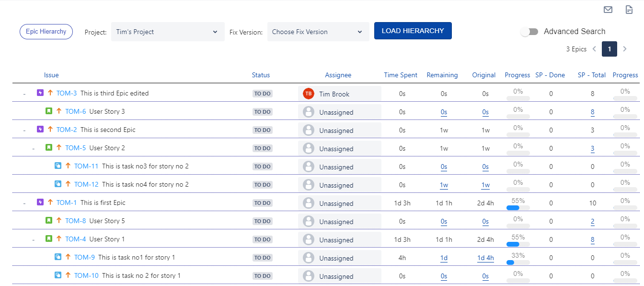Collapse the TOM-4 User Story 1 row

34,239
